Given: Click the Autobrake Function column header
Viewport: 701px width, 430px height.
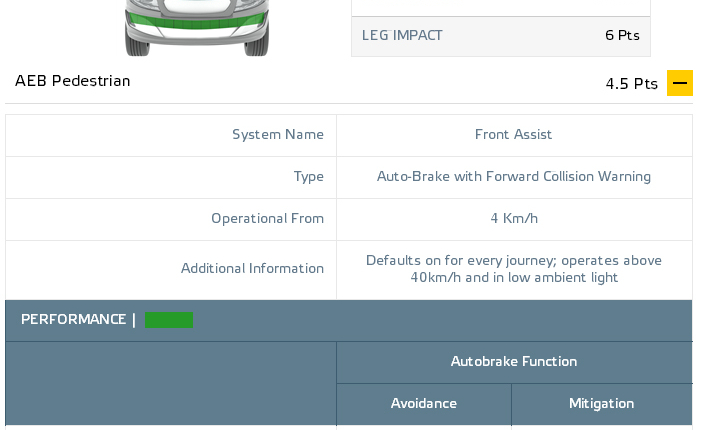Looking at the screenshot, I should (513, 361).
